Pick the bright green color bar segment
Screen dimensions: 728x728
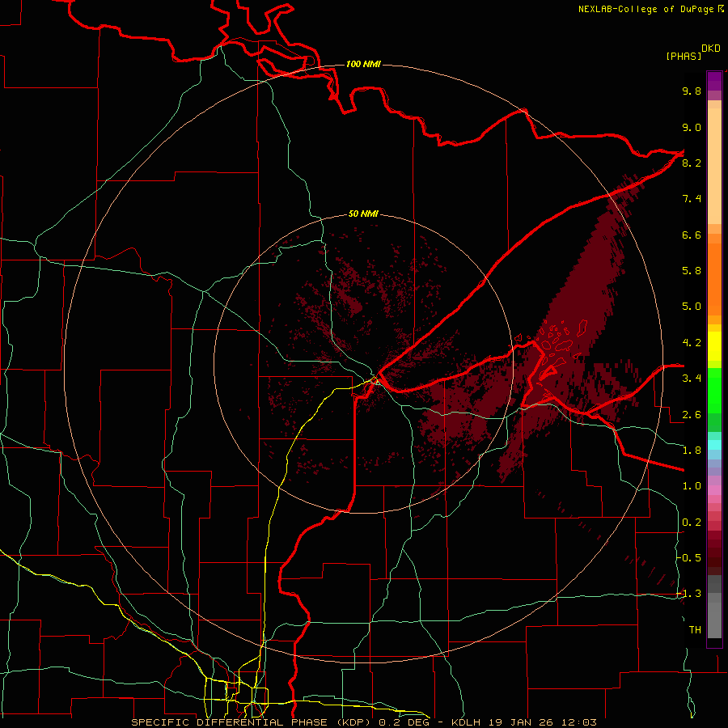tap(714, 390)
